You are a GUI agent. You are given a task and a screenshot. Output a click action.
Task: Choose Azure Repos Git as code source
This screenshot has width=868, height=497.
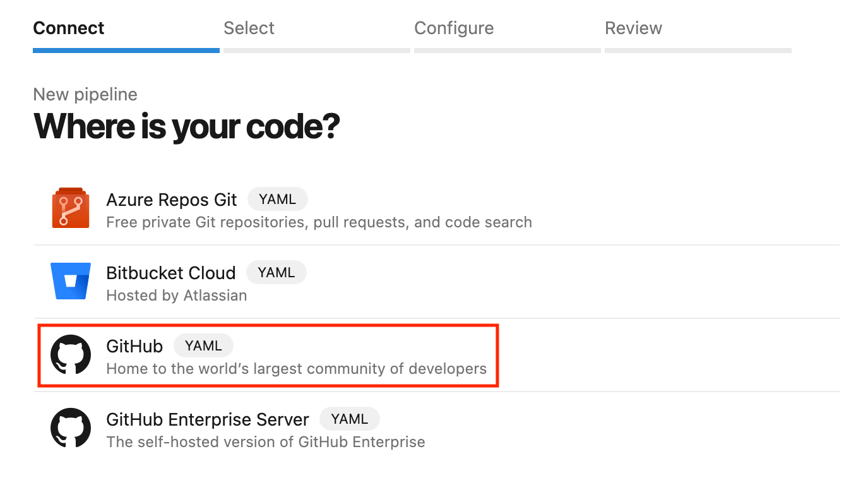172,200
